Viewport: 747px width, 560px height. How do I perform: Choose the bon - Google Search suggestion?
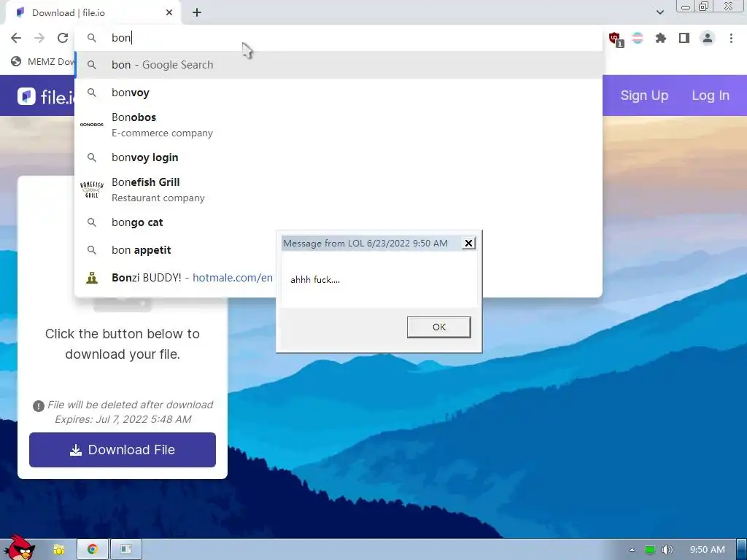(x=338, y=65)
